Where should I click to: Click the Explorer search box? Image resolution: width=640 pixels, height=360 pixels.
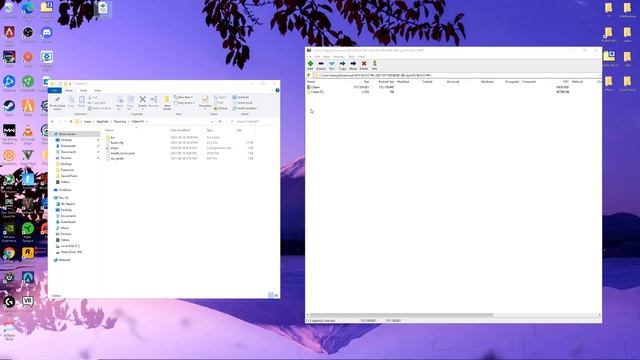pyautogui.click(x=253, y=122)
